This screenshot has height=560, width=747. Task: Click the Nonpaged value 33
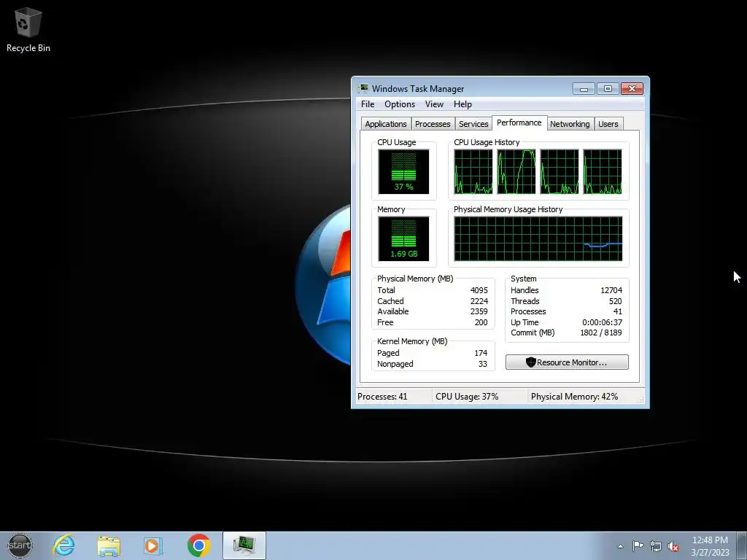pos(483,364)
